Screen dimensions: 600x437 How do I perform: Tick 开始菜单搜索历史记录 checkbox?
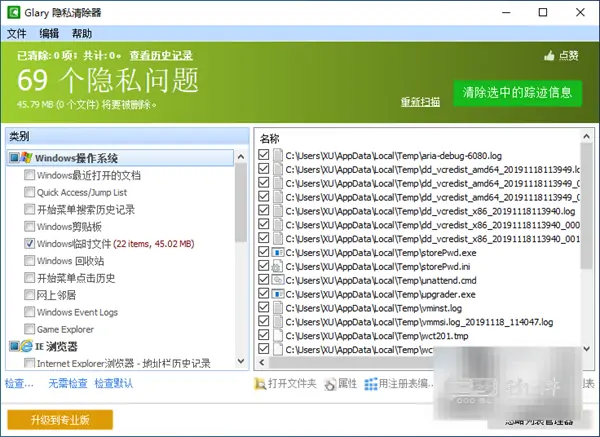coord(29,209)
